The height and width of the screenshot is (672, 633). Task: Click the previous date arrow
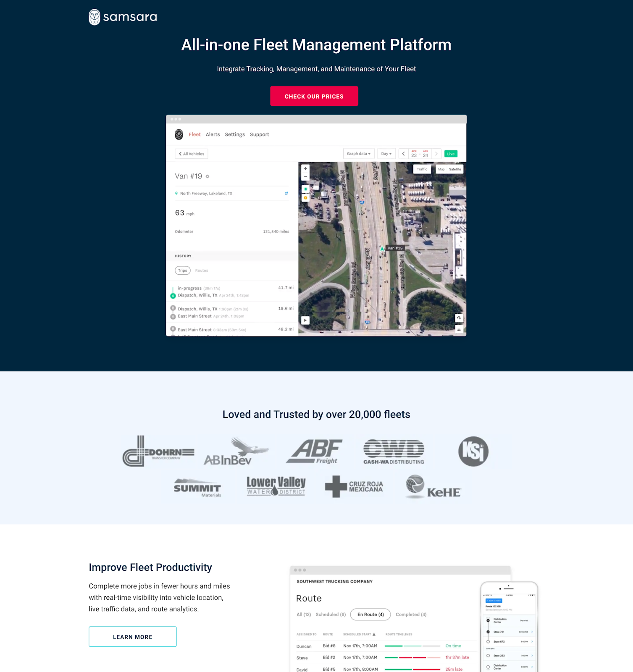[404, 154]
